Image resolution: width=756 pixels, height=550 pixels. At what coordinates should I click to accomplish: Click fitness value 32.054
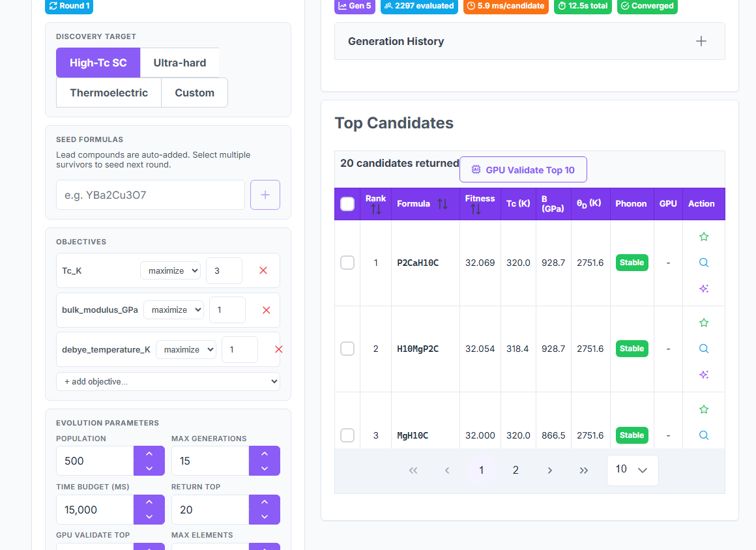(480, 349)
